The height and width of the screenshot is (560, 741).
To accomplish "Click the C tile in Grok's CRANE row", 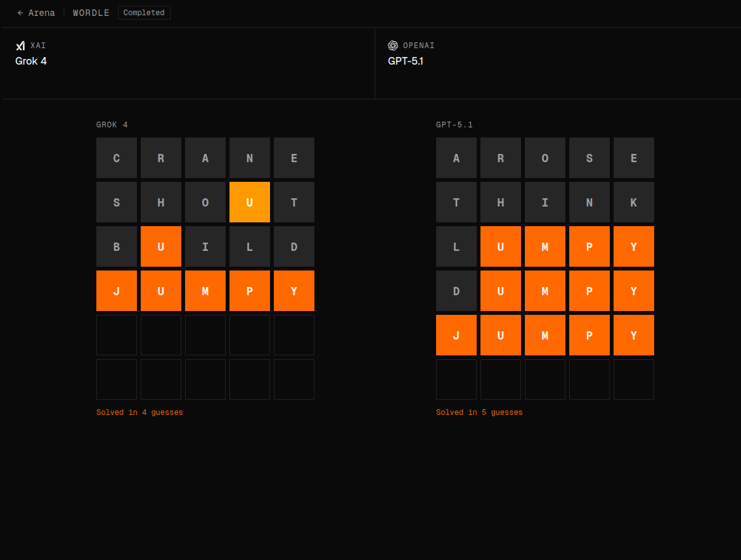I will click(x=117, y=158).
